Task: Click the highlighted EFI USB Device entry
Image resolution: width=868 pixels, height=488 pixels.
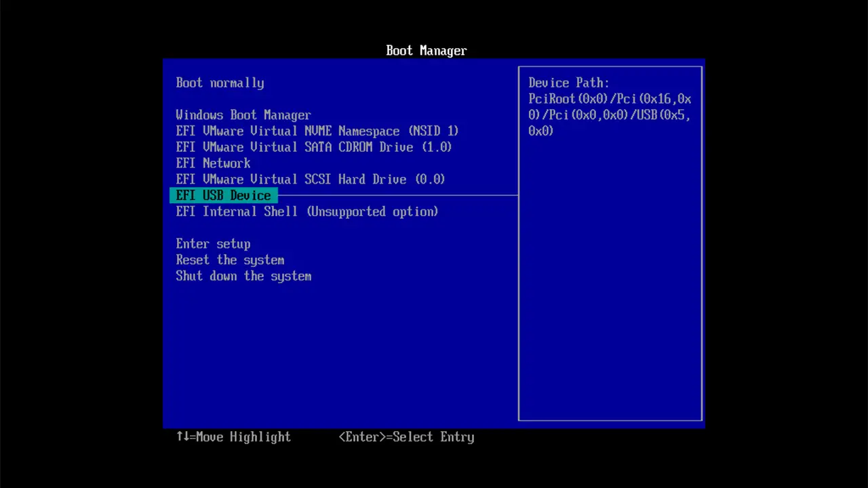Action: tap(223, 195)
